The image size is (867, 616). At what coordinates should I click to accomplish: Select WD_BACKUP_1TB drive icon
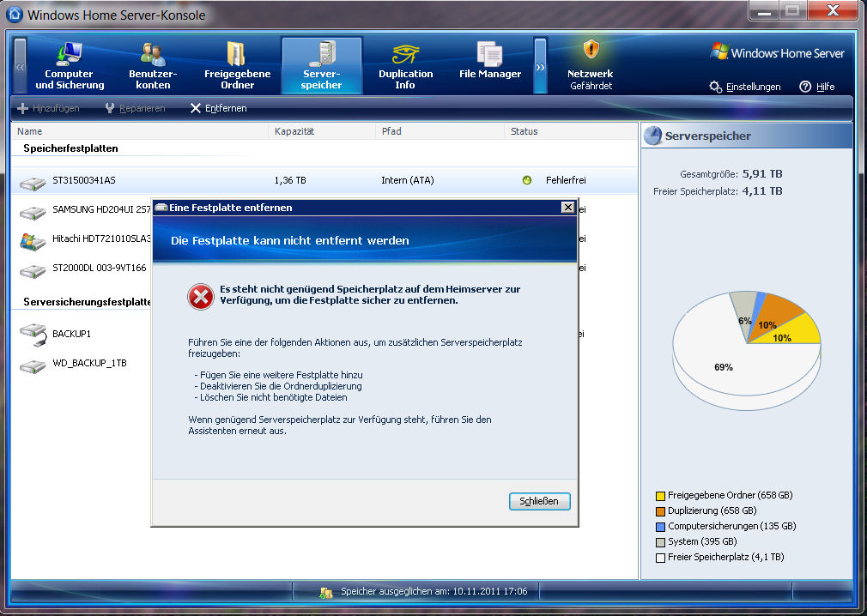33,365
